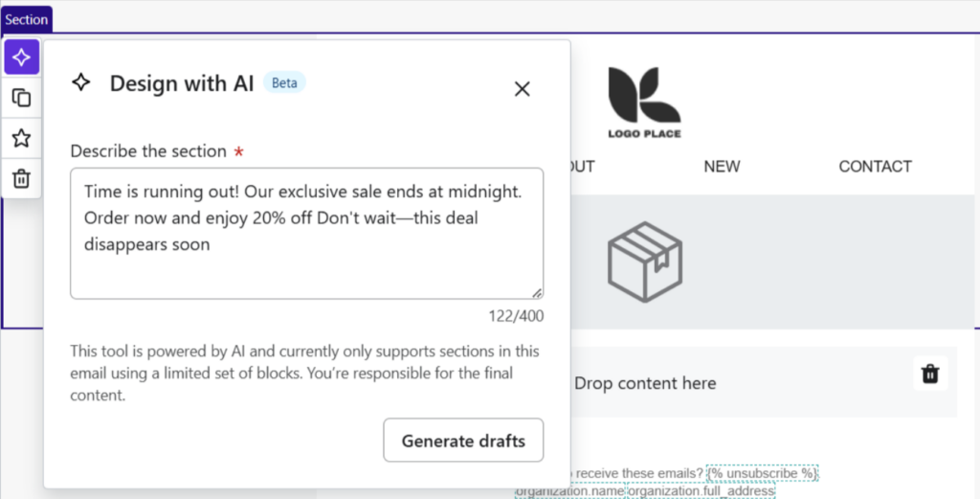The height and width of the screenshot is (499, 980).
Task: Click the black trash icon beside Drop content
Action: (930, 374)
